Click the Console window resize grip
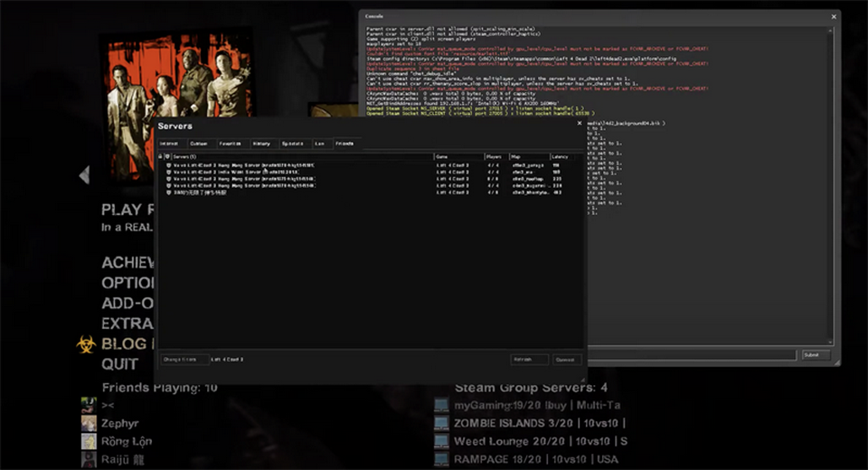Image resolution: width=868 pixels, height=470 pixels. 837,362
